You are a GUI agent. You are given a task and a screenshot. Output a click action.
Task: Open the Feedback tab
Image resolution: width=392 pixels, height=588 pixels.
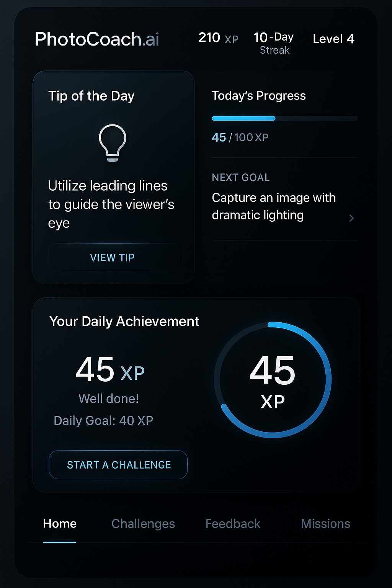[x=233, y=524]
